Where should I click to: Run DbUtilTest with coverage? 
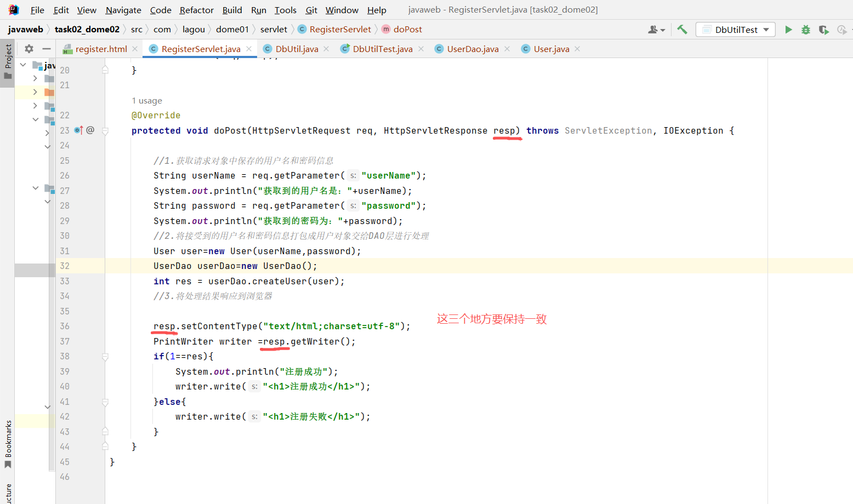point(823,29)
